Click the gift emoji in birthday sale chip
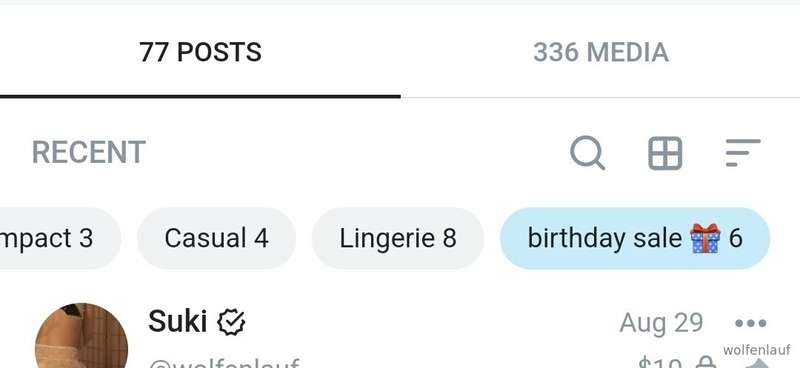 705,238
